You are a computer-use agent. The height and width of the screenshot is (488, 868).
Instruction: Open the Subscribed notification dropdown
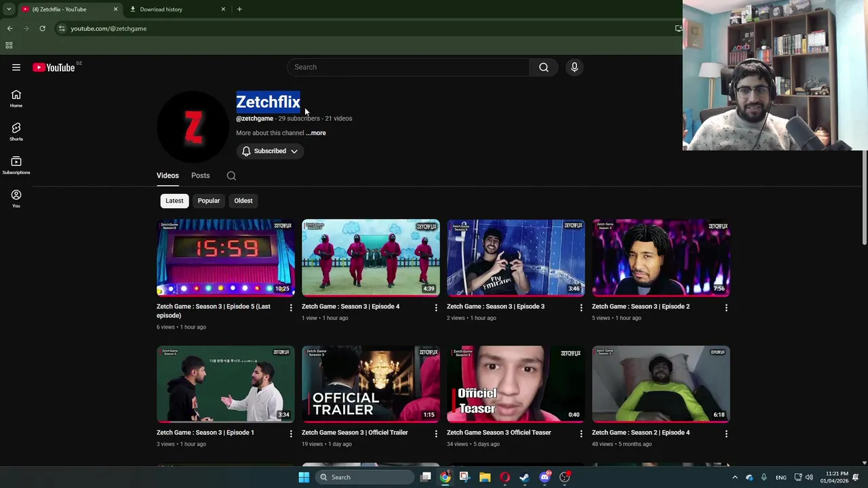point(270,151)
